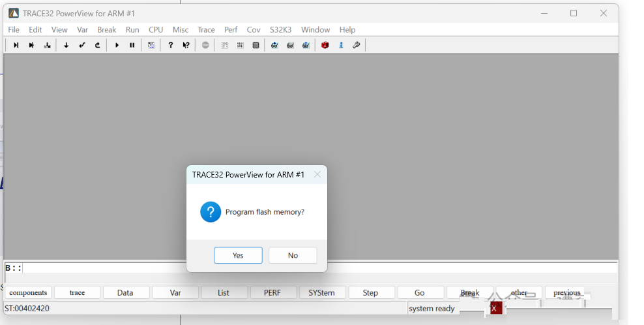The image size is (644, 325).
Task: Click the components softkey button
Action: coord(28,292)
